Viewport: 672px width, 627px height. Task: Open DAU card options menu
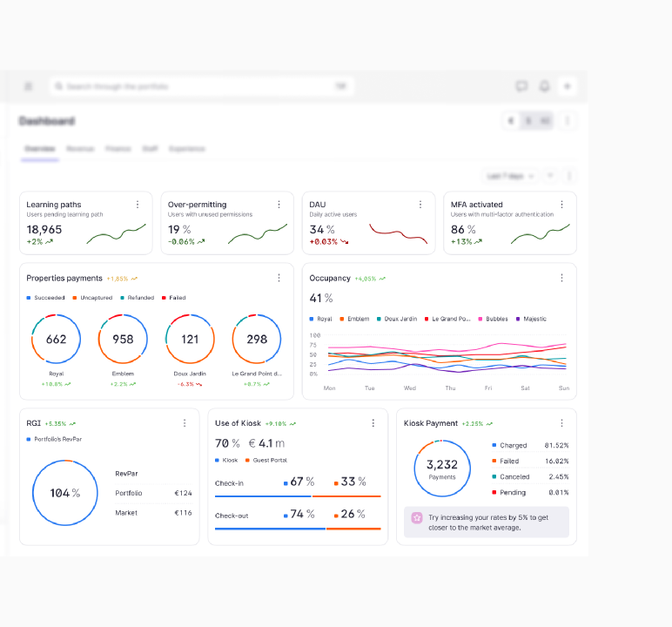coord(420,205)
